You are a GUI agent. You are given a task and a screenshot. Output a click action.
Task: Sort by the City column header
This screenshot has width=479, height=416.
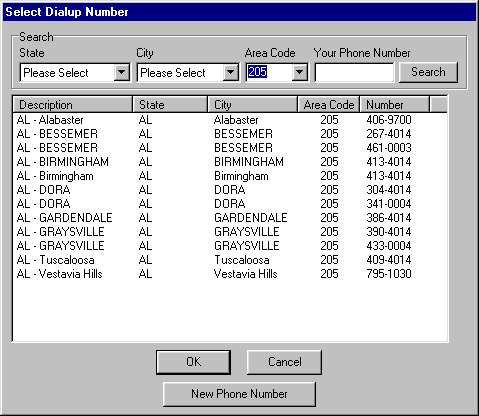[252, 105]
